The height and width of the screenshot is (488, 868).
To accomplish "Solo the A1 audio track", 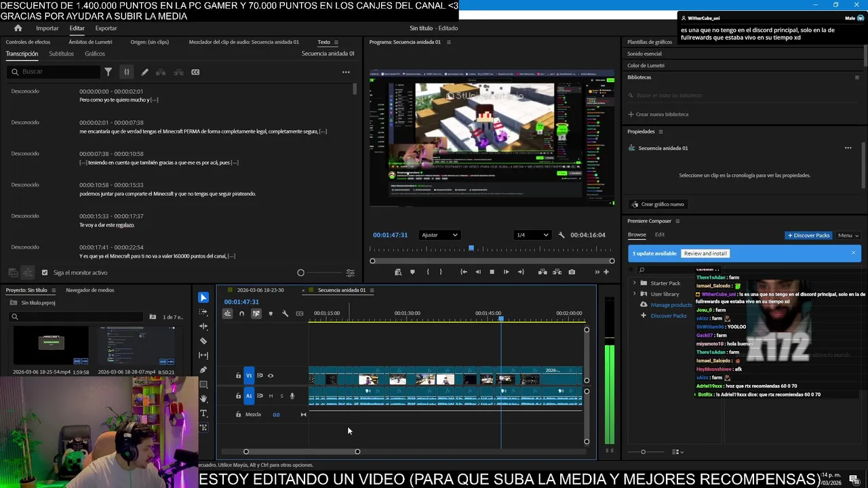I will [x=281, y=396].
